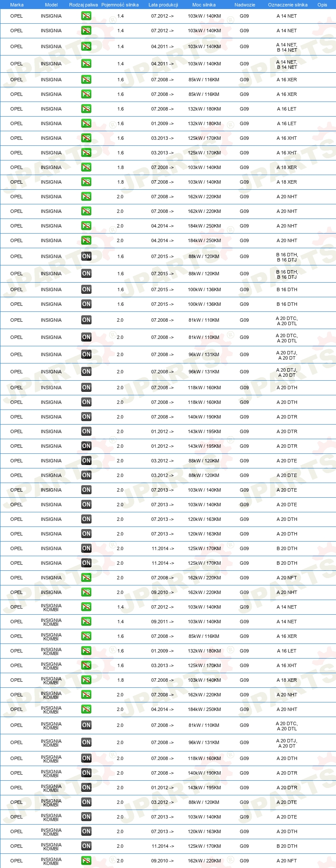336x868 pixels.
Task: Select 'A 20 DTJ, A 20 DT' in Insignia Kombi row
Action: coord(287,742)
